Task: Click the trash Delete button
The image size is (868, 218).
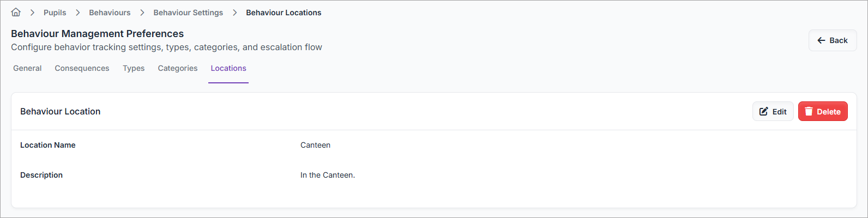Action: point(822,111)
